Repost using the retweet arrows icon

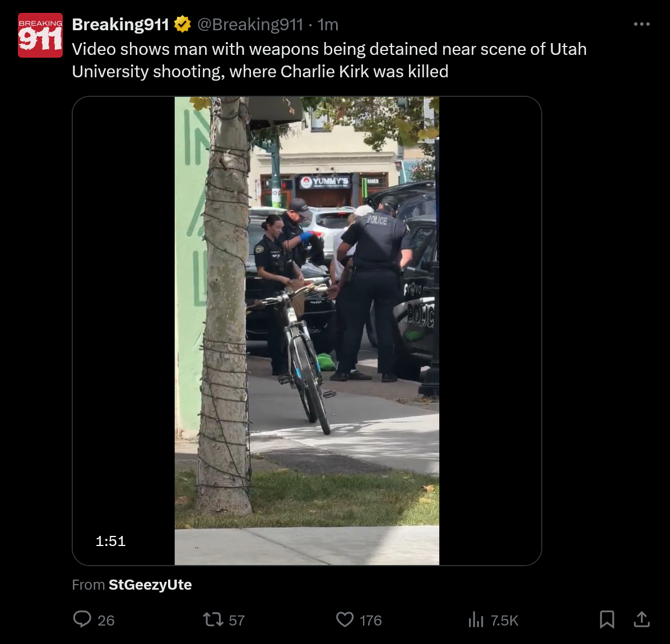(213, 619)
